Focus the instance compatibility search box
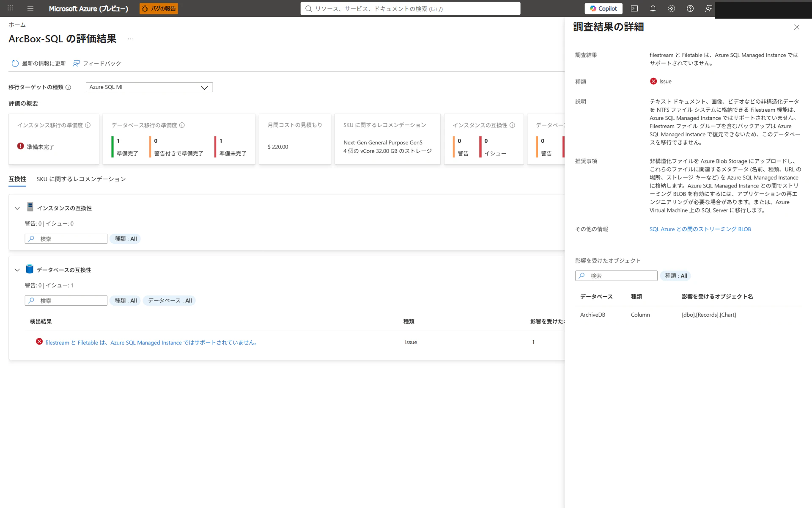This screenshot has width=812, height=508. 66,239
